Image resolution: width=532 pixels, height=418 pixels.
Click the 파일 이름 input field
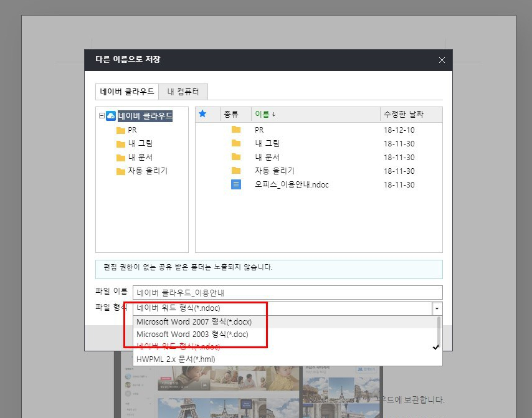tap(280, 292)
